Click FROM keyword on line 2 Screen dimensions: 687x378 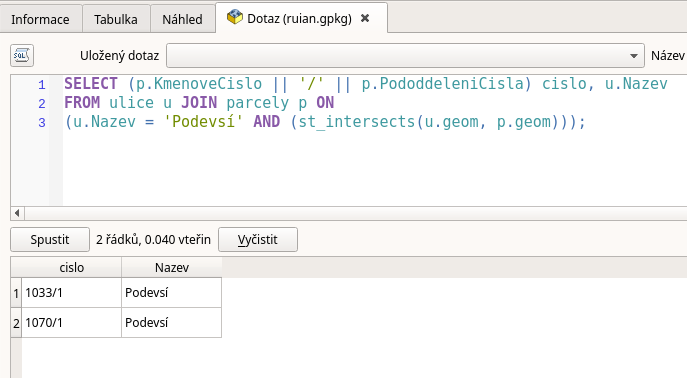coord(82,102)
